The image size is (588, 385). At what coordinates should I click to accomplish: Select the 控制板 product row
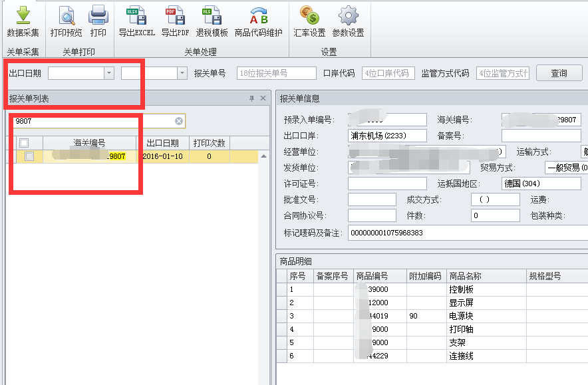point(432,289)
